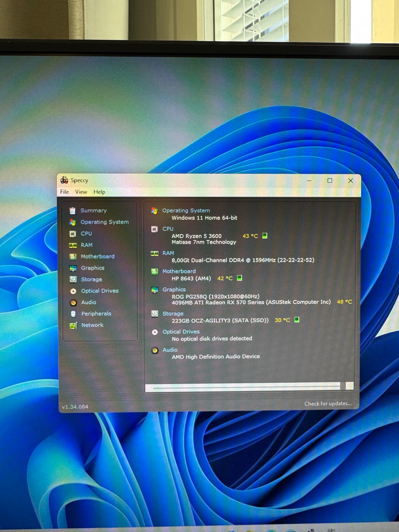Click the RAM stick icon in sidebar
The width and height of the screenshot is (399, 532).
pos(73,245)
